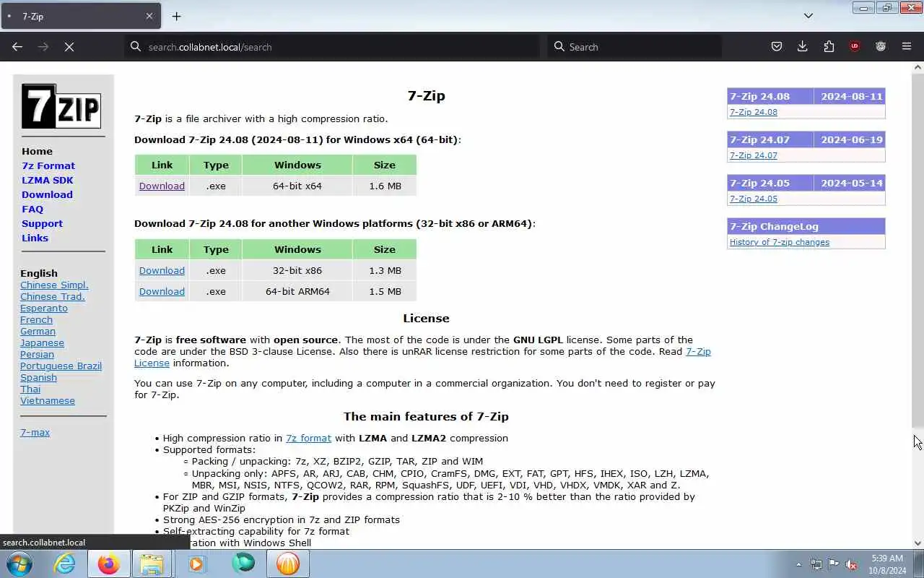Switch language to Thai
Viewport: 924px width, 578px height.
(30, 389)
